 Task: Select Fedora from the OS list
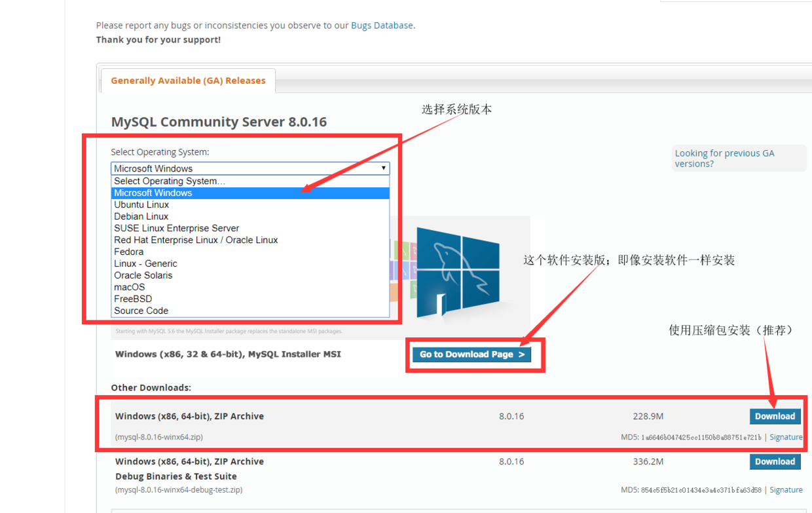(x=250, y=252)
